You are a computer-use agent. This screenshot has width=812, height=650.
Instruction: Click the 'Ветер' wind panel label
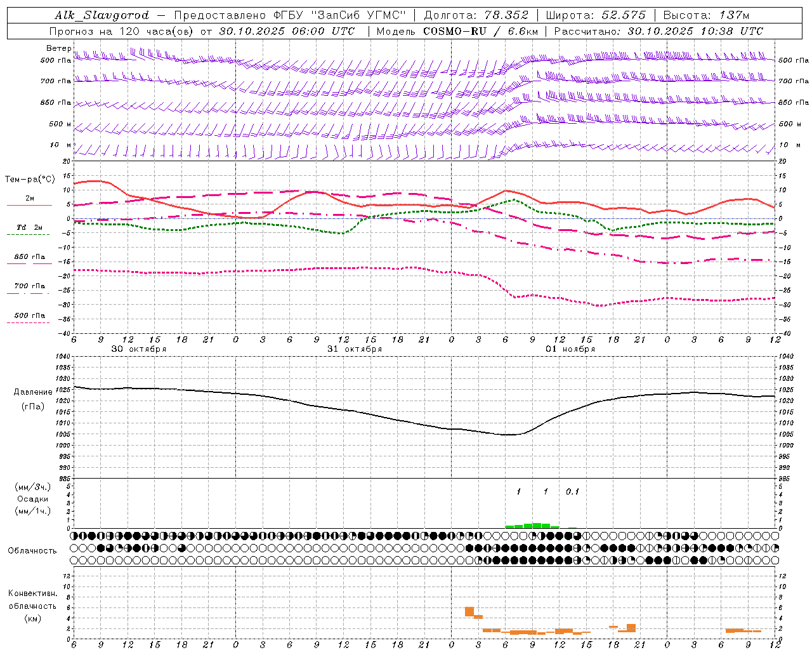[59, 48]
